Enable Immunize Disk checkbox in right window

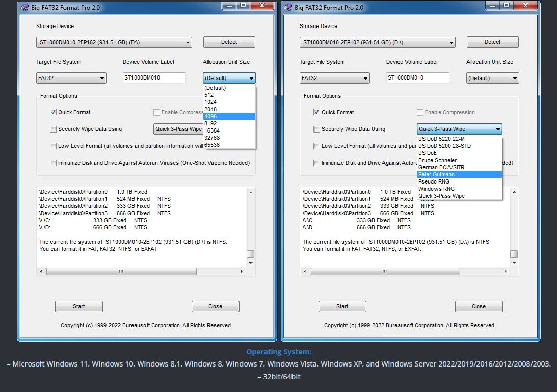coord(316,163)
